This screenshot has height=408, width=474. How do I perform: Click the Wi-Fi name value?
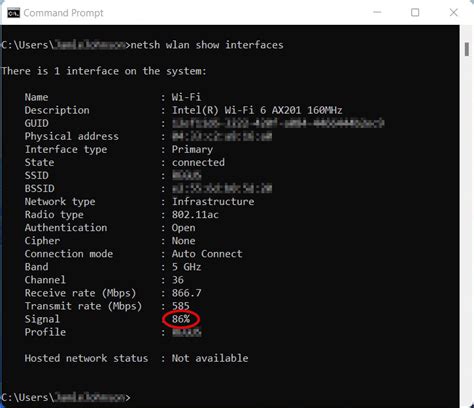pos(186,97)
